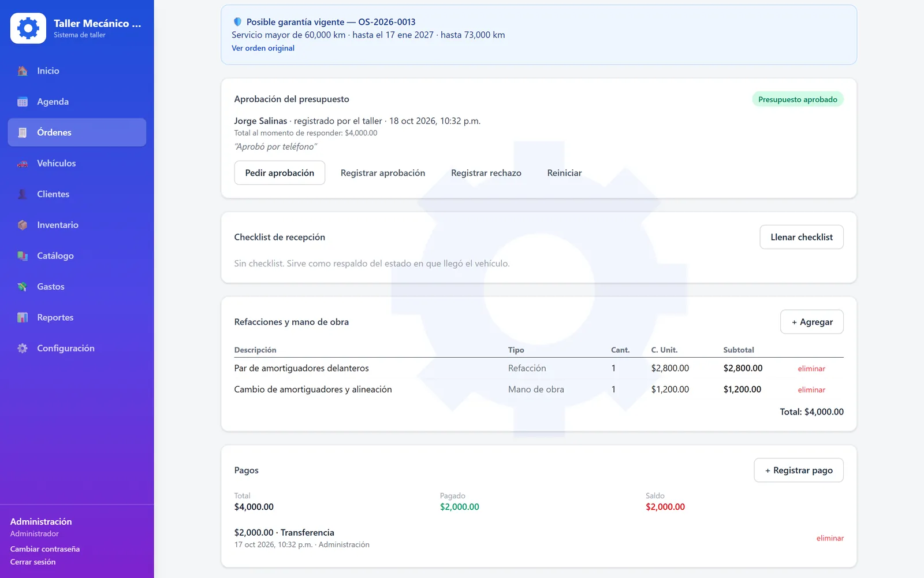Click the text Cambio de amortiguadores y alineación

[313, 390]
